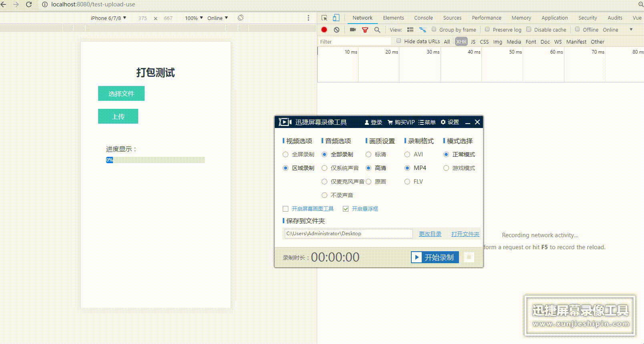The width and height of the screenshot is (644, 344).
Task: Switch to the Console tab
Action: pyautogui.click(x=423, y=18)
